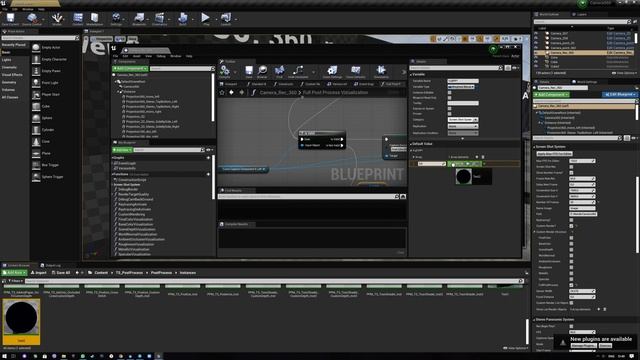Open Edit Blueprint dropdown button
The image size is (640, 360).
619,94
